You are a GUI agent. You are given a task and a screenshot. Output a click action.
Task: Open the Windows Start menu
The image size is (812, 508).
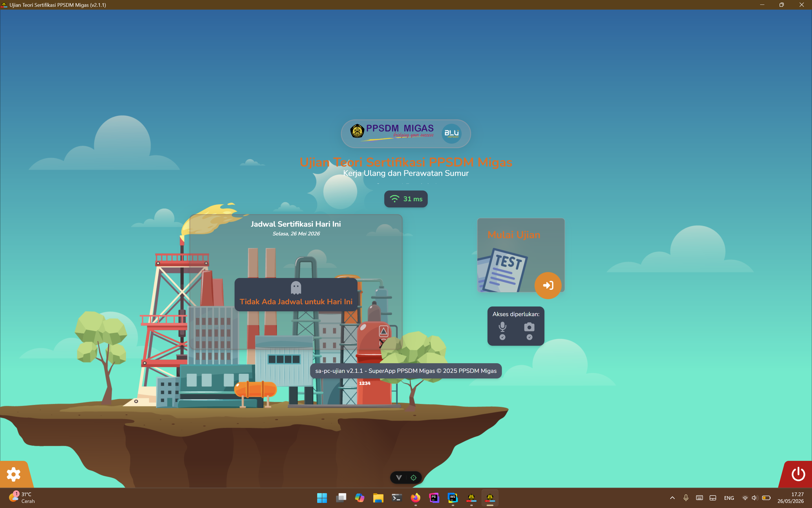(x=322, y=498)
